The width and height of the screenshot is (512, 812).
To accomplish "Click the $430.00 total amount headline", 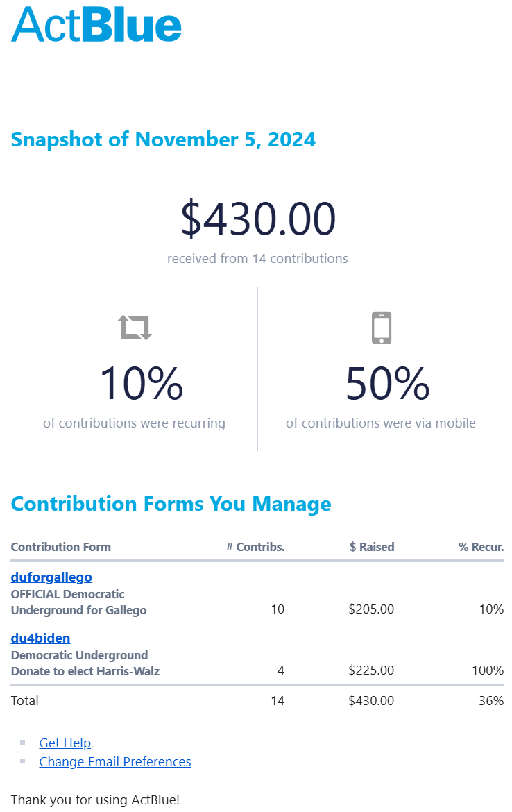I will [258, 219].
